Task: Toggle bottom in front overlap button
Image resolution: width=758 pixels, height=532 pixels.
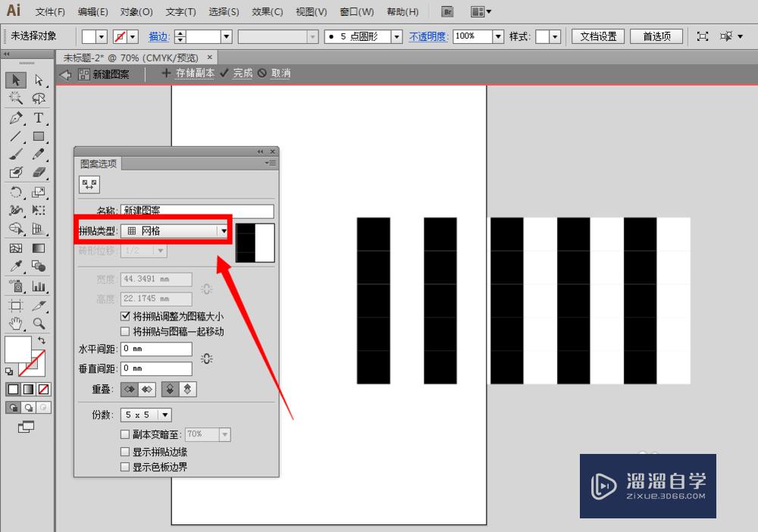Action: point(187,390)
